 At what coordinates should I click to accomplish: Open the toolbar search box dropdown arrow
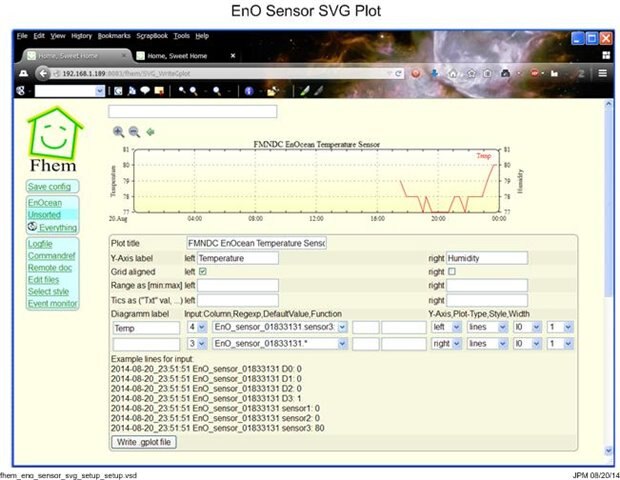[100, 91]
